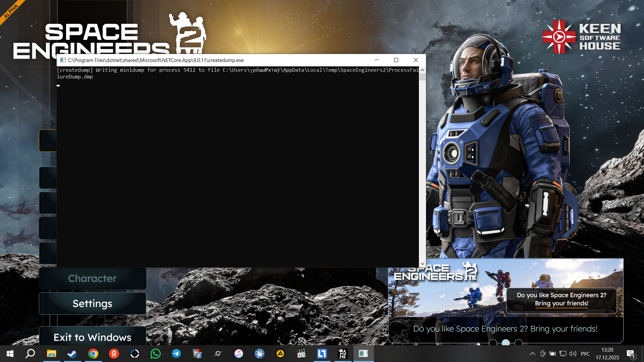
Task: Minimize the createdump console window
Action: tap(377, 60)
